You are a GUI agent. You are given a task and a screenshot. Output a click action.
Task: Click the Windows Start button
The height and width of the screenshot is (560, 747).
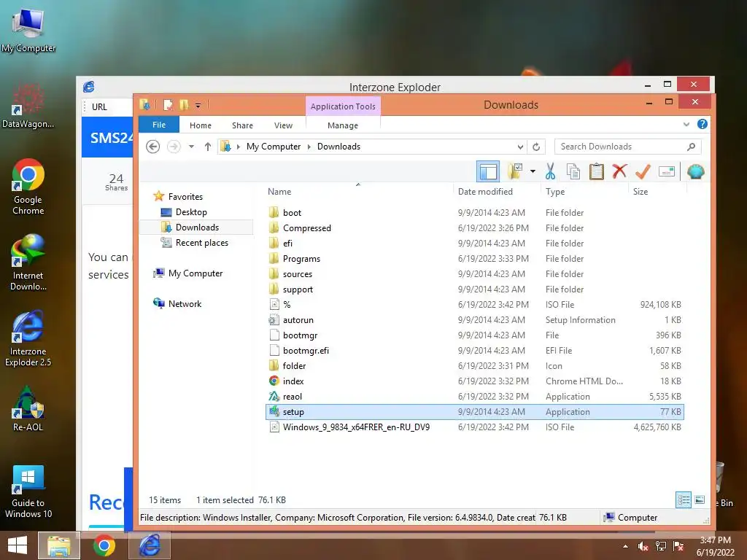(18, 545)
